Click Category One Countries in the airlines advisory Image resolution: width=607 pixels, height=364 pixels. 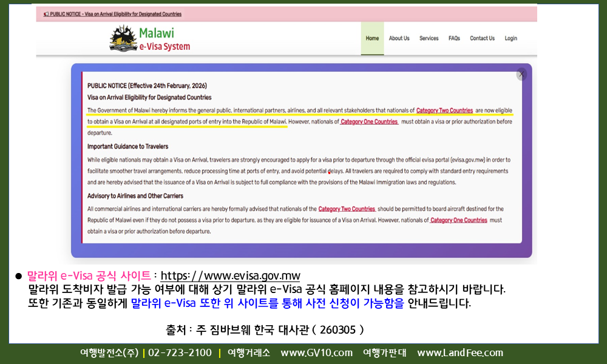pos(459,220)
